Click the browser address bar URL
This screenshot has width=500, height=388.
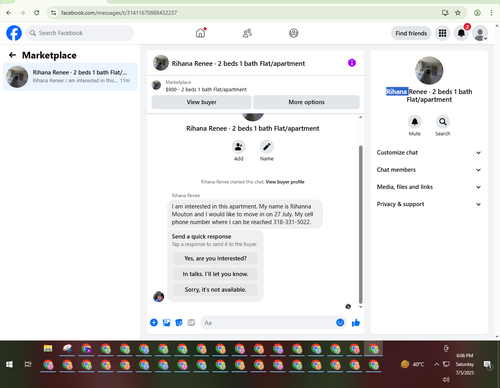pyautogui.click(x=119, y=13)
